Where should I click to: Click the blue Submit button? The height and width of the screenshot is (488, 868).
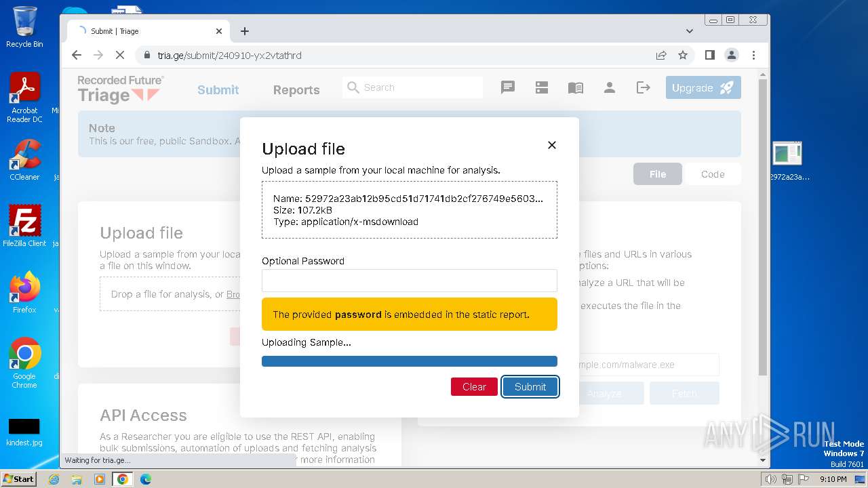(530, 386)
